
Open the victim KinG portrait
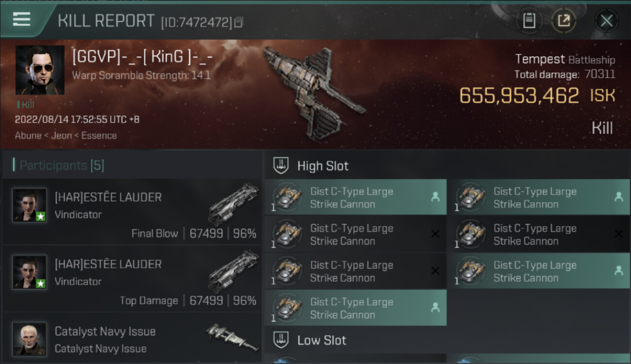tap(40, 70)
